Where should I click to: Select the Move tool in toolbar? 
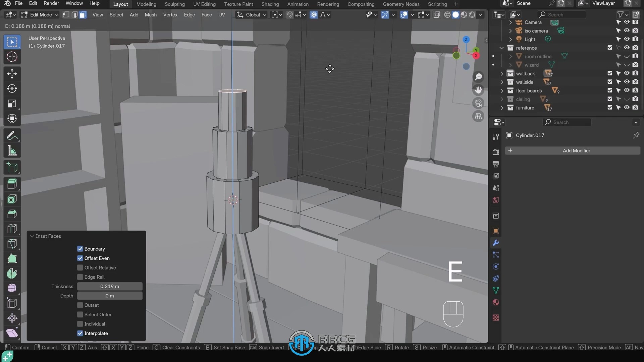[x=12, y=73]
